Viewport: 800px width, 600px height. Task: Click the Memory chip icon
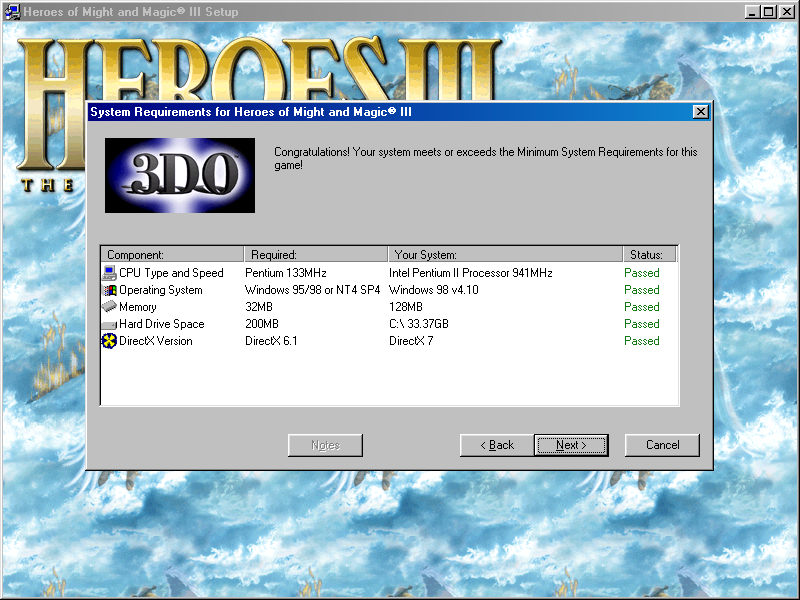(x=109, y=307)
